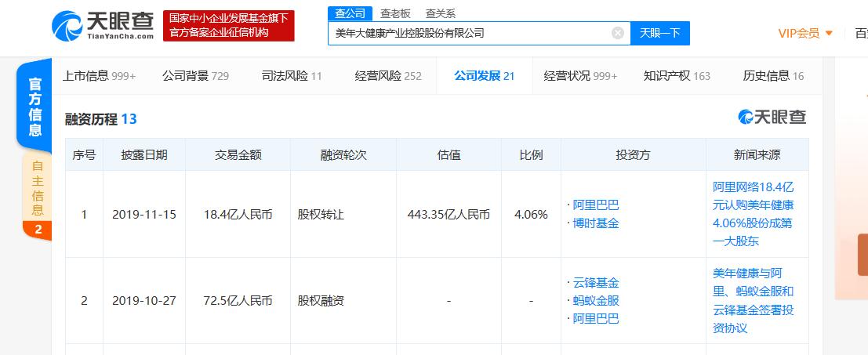Click amount cell 18.4亿人民币

[238, 215]
